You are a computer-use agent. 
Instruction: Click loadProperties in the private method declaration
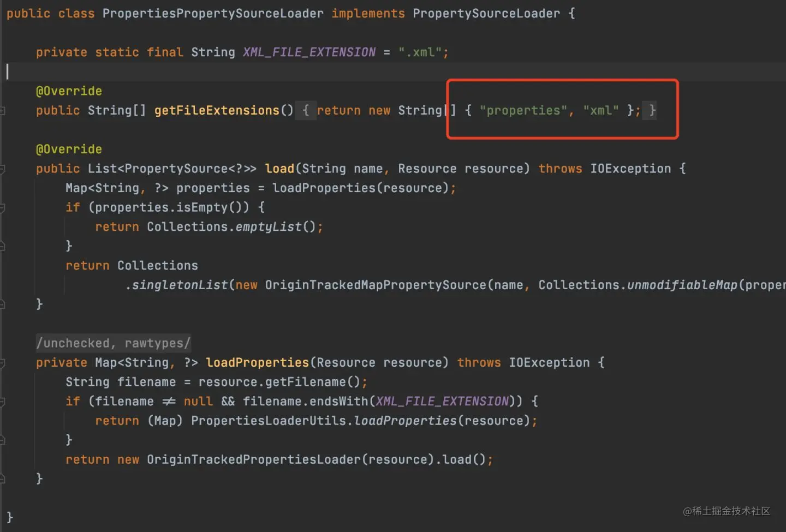click(258, 363)
